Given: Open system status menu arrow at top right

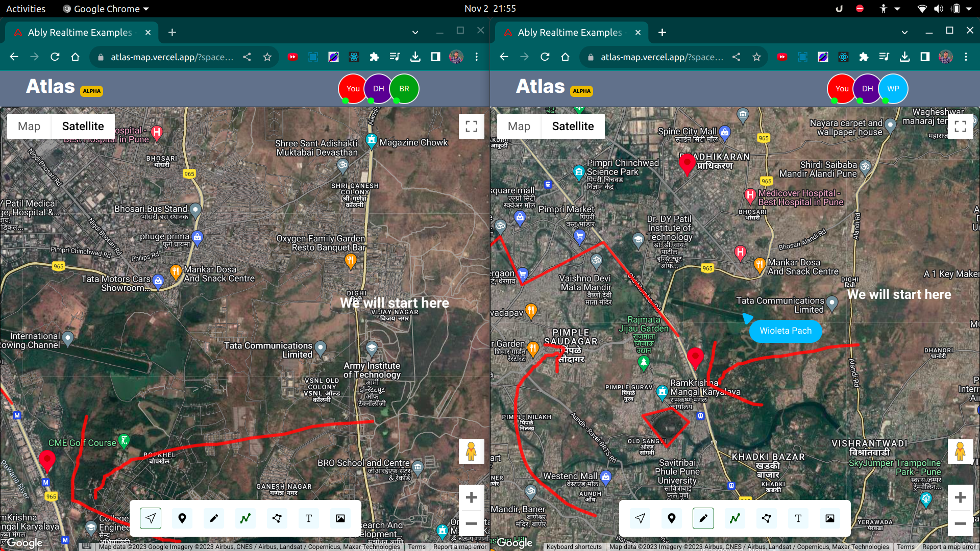Looking at the screenshot, I should click(x=968, y=9).
